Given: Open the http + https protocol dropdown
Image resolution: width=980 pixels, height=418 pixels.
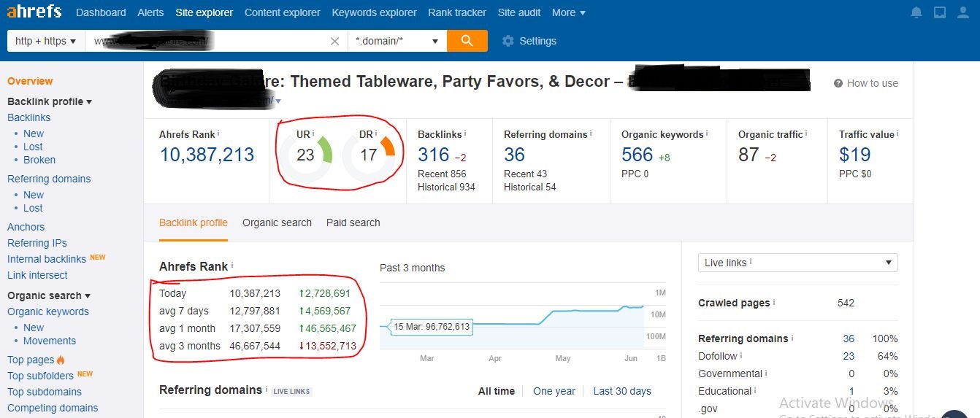Looking at the screenshot, I should [45, 42].
